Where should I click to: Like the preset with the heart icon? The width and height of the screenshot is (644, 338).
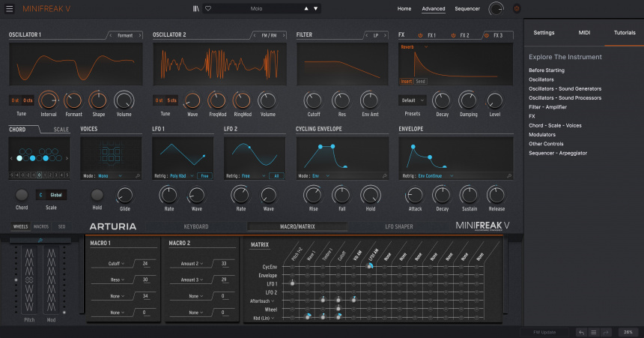208,8
